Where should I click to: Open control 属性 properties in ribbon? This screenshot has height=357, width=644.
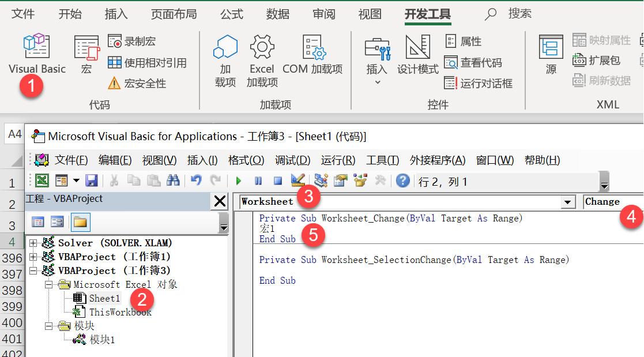tap(464, 41)
